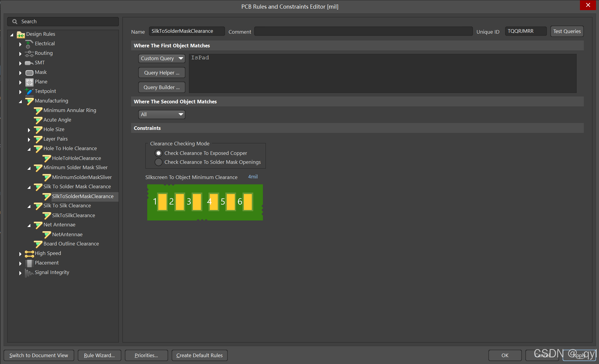The width and height of the screenshot is (599, 364).
Task: Select Check Clearance To Exposed Copper
Action: coord(159,153)
